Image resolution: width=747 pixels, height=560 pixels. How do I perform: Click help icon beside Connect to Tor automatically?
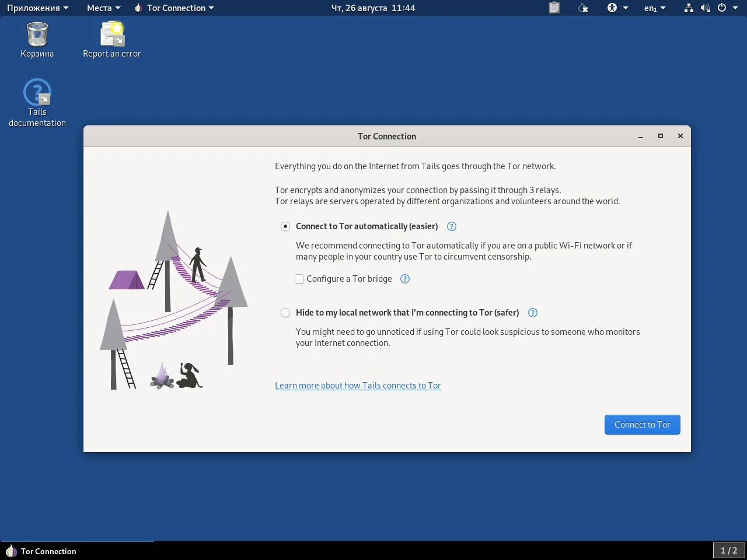pyautogui.click(x=451, y=226)
